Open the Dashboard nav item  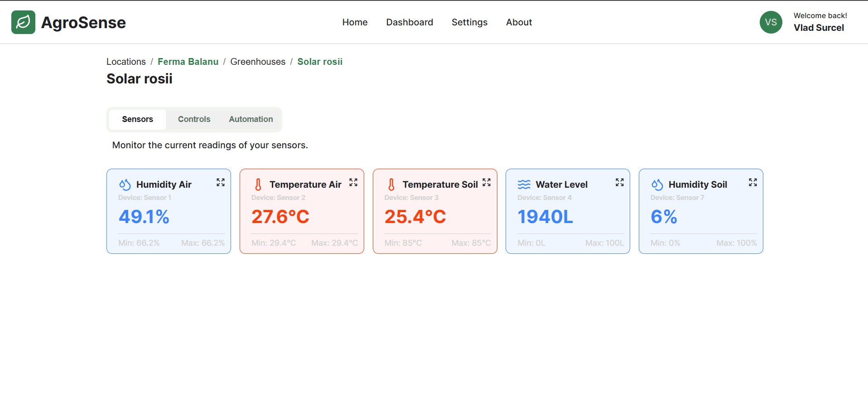point(410,22)
